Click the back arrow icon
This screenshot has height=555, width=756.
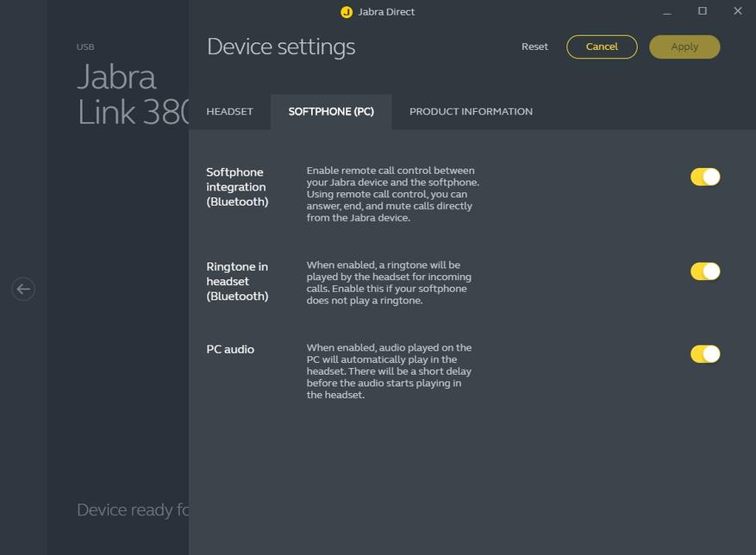[23, 290]
